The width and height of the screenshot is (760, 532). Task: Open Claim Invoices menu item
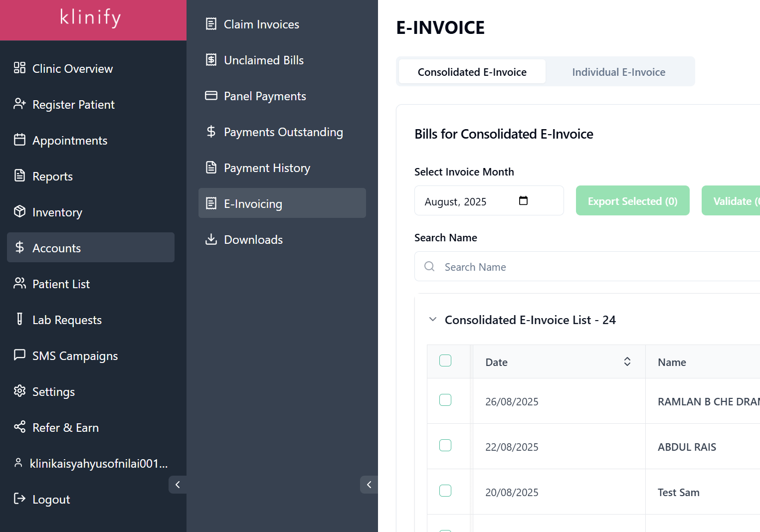(282, 24)
